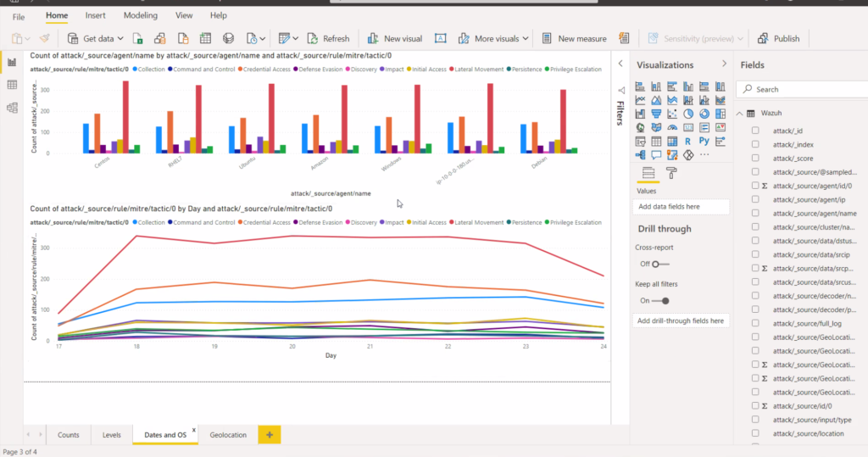Select the donut chart visual
868x457 pixels.
pyautogui.click(x=704, y=114)
